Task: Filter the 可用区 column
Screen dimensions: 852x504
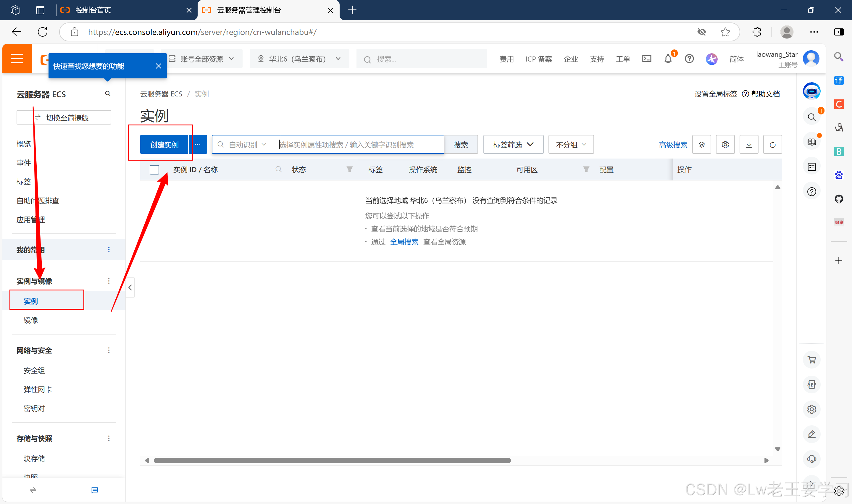Action: tap(586, 169)
